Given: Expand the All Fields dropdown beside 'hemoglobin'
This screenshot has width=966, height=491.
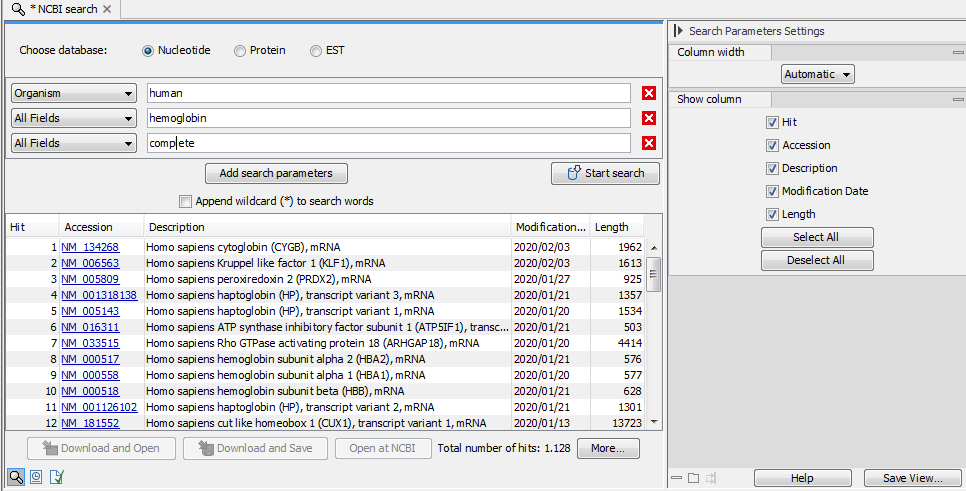Looking at the screenshot, I should click(73, 118).
